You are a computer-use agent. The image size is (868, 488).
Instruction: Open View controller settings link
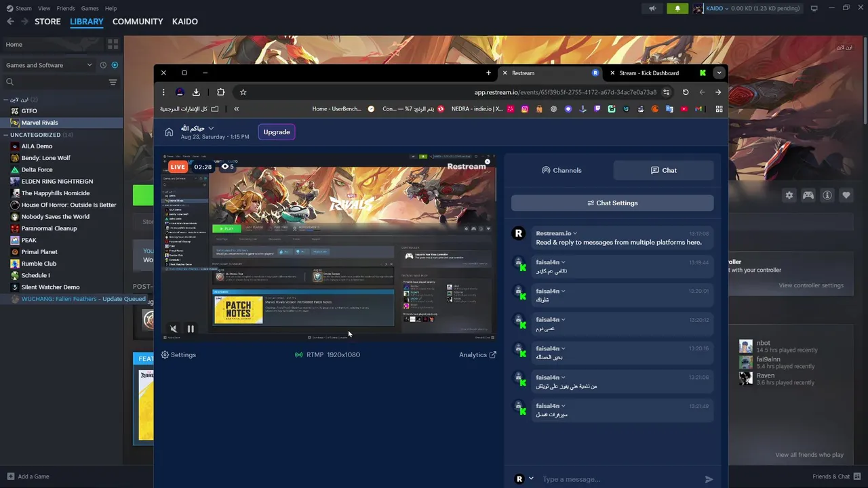pos(811,285)
